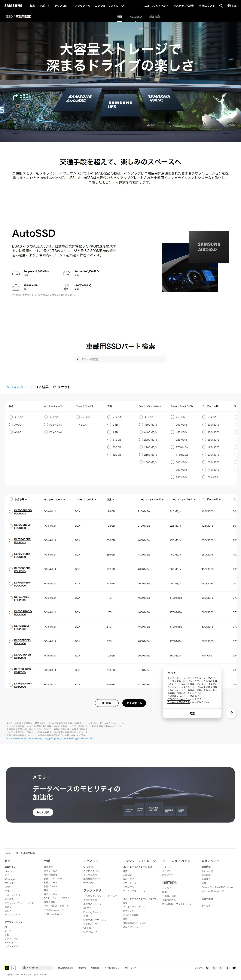241x980 pixels.
Task: Click the filter icon next to フィルター
Action: tap(8, 387)
